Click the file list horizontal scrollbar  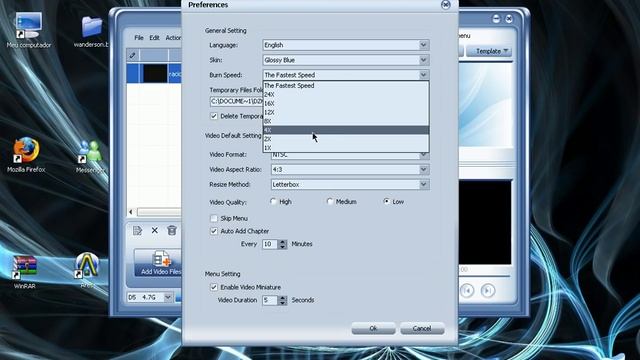pyautogui.click(x=159, y=212)
